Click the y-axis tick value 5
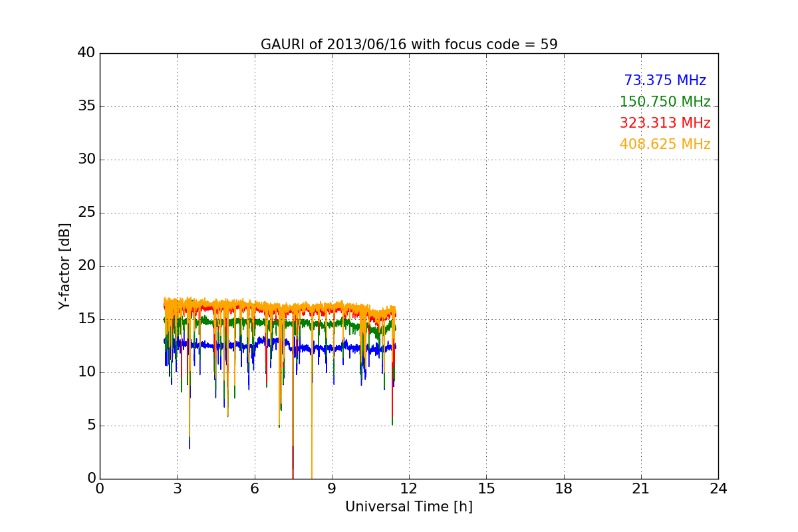798x532 pixels. tap(91, 426)
